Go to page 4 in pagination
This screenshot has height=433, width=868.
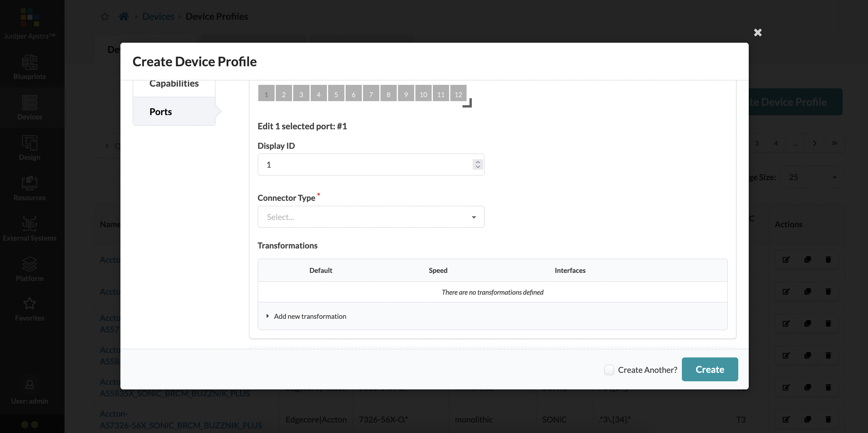776,144
